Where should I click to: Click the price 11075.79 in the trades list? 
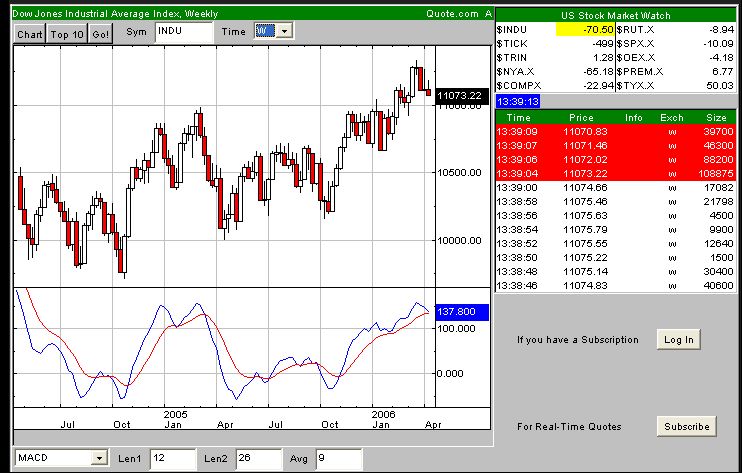pyautogui.click(x=585, y=229)
